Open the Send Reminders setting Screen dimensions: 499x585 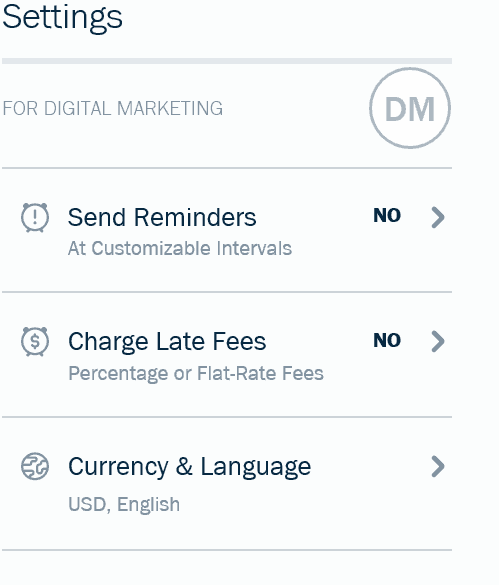coord(227,230)
